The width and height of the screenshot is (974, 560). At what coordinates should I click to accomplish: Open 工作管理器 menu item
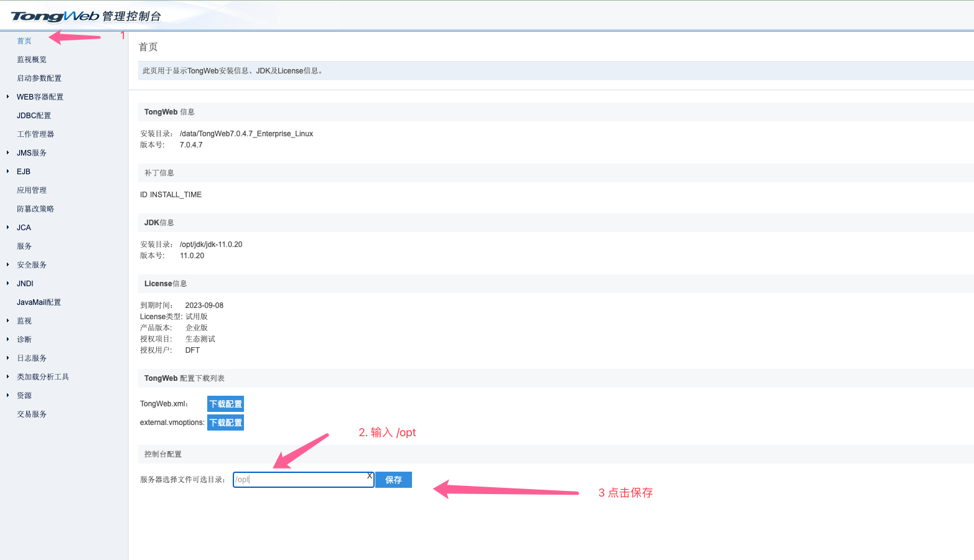tap(35, 134)
